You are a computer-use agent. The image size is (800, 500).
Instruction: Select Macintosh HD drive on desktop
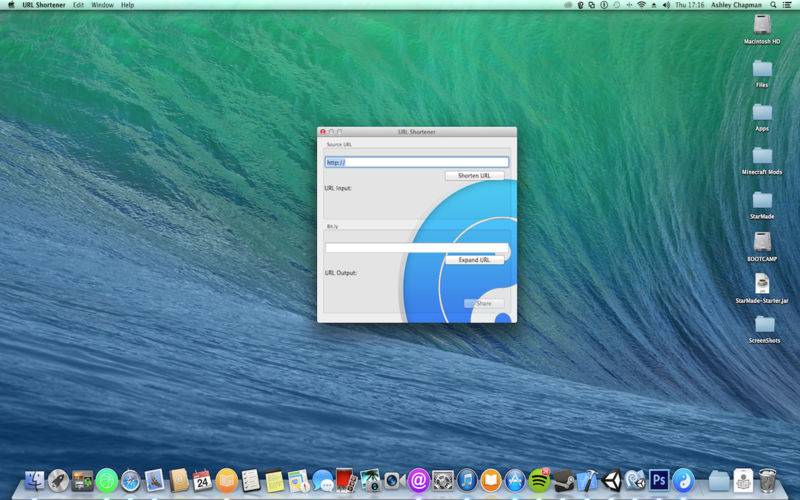[x=762, y=29]
